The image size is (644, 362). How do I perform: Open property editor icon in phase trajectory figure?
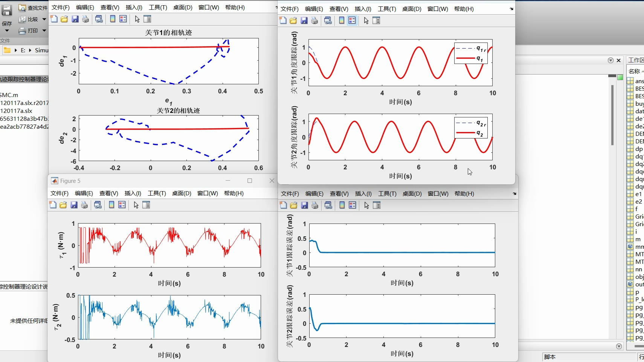pos(147,19)
